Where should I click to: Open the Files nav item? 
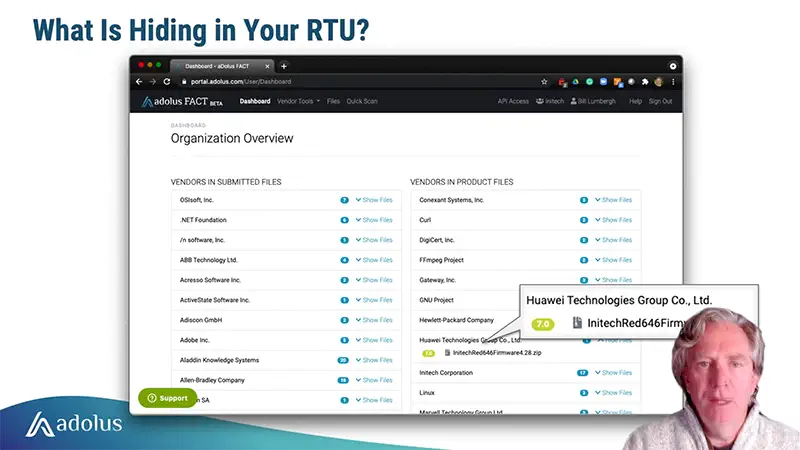(333, 102)
